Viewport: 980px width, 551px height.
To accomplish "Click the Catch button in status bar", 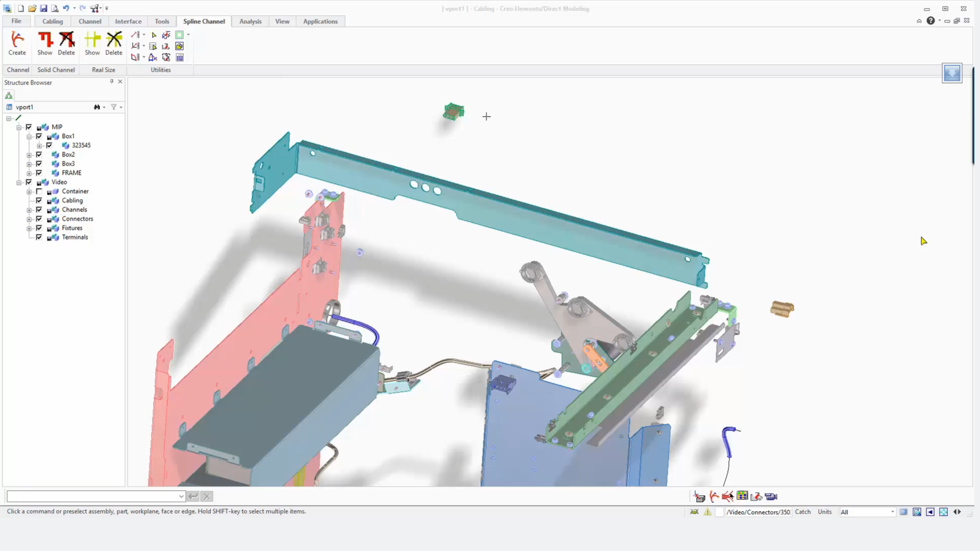I will pyautogui.click(x=802, y=512).
